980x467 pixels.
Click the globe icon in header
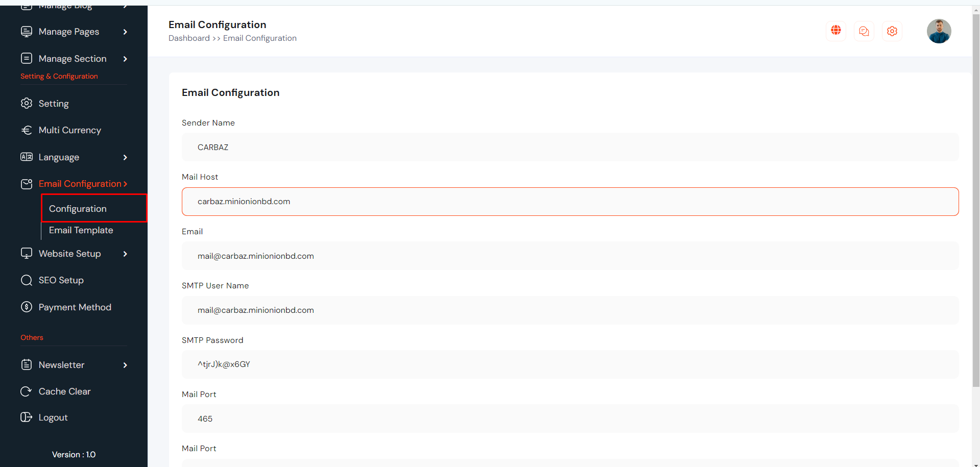(835, 31)
